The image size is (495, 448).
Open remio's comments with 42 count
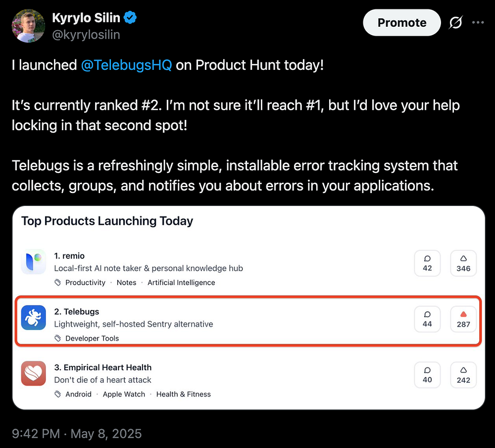(x=427, y=263)
